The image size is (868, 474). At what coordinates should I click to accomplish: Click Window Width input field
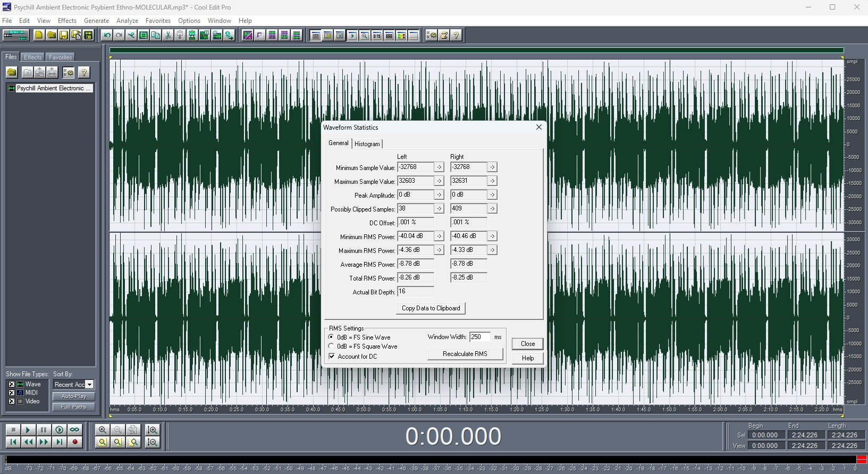[x=480, y=337]
